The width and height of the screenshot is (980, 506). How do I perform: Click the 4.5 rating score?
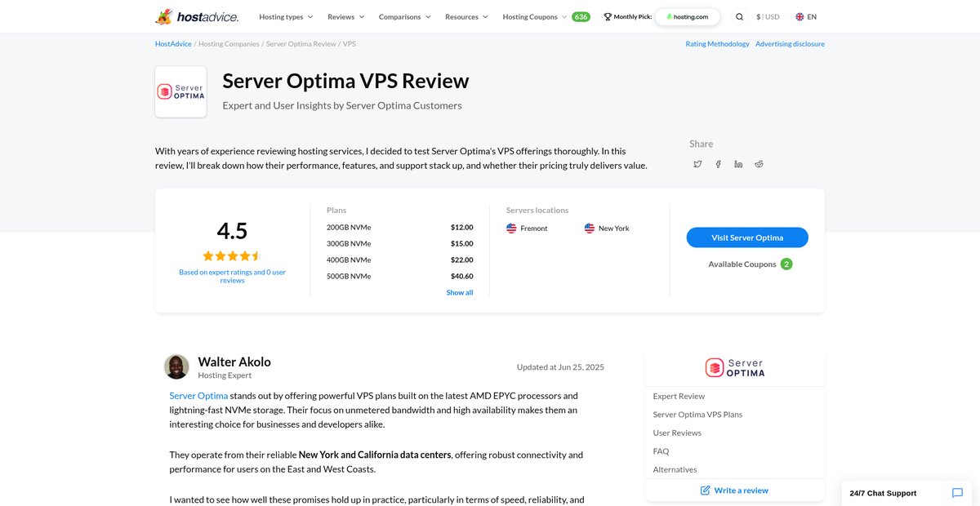232,231
